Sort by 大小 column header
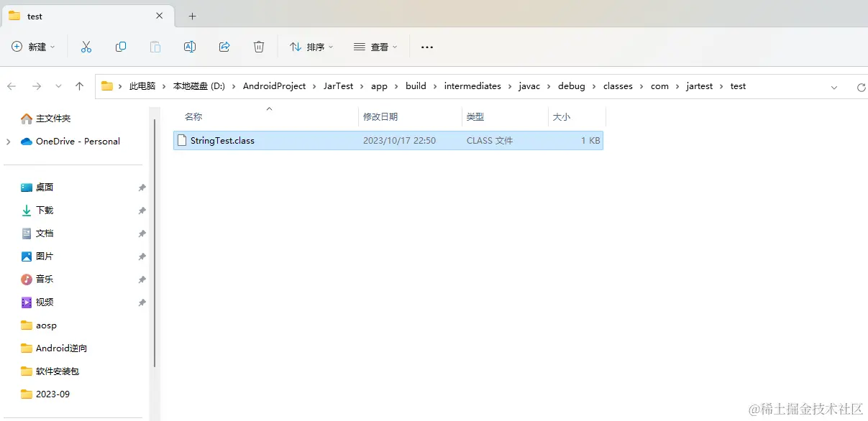This screenshot has width=868, height=421. click(562, 116)
